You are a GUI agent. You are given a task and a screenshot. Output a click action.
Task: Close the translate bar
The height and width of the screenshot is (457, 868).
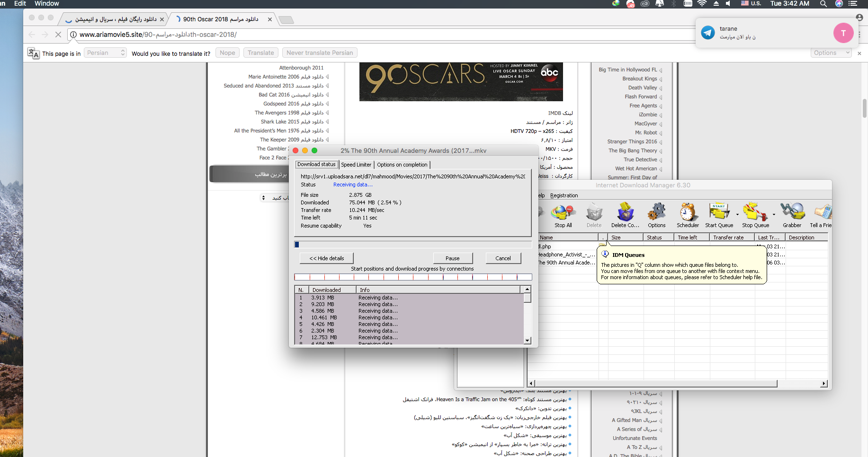click(x=859, y=53)
